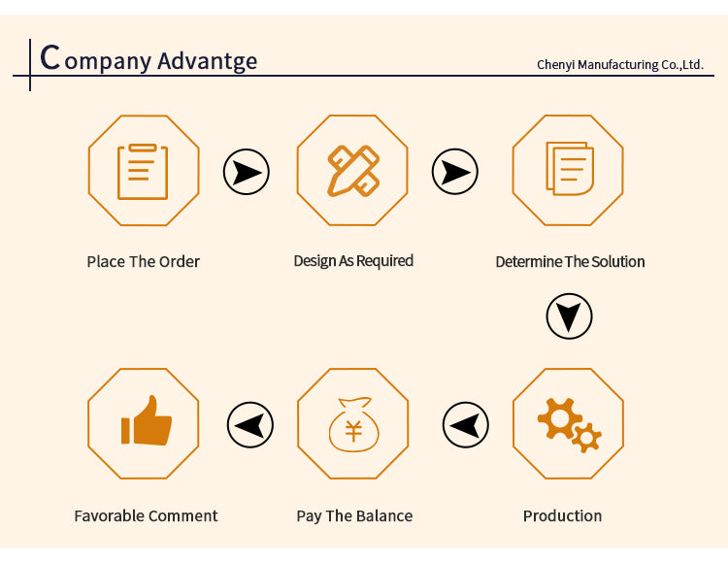The width and height of the screenshot is (728, 562).
Task: Click the downward arrow above Production
Action: [569, 316]
